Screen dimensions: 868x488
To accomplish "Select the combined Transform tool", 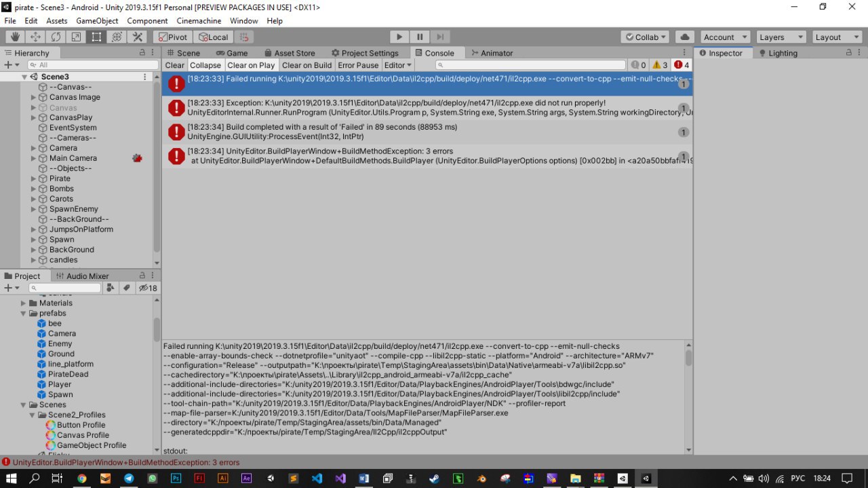I will tap(117, 37).
